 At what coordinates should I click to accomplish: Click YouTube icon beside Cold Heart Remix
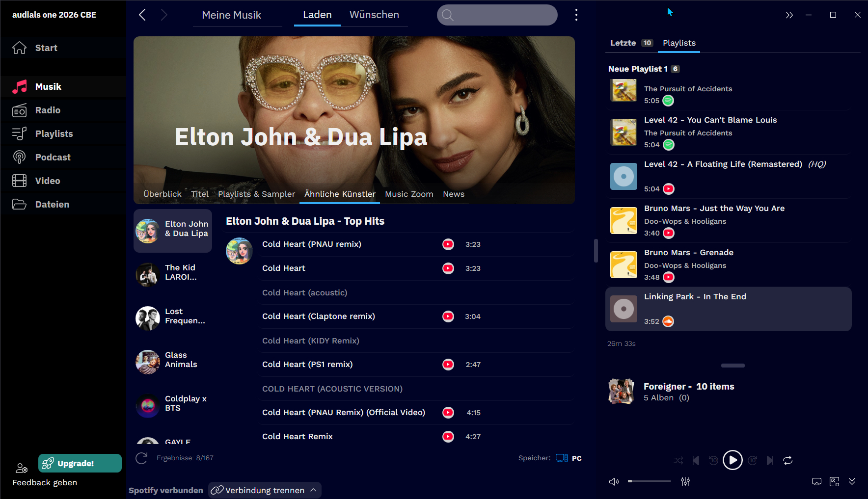(448, 436)
